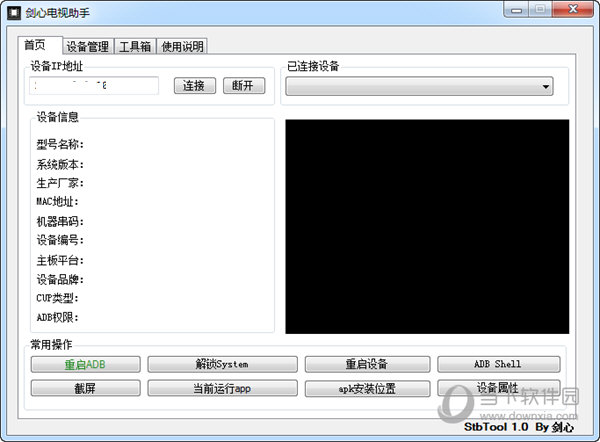Open 设备属性
The height and width of the screenshot is (442, 600).
tap(499, 388)
